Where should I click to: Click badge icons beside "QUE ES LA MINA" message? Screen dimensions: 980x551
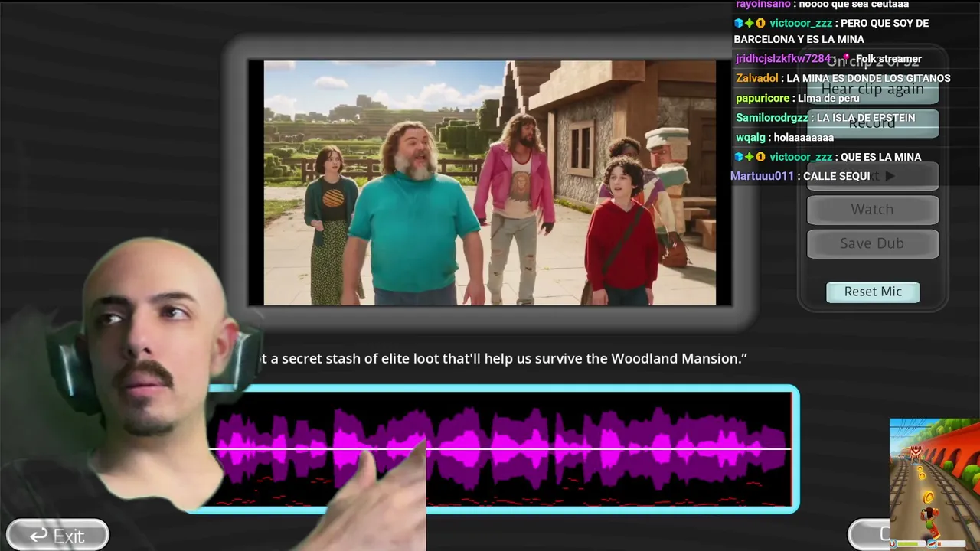[750, 157]
